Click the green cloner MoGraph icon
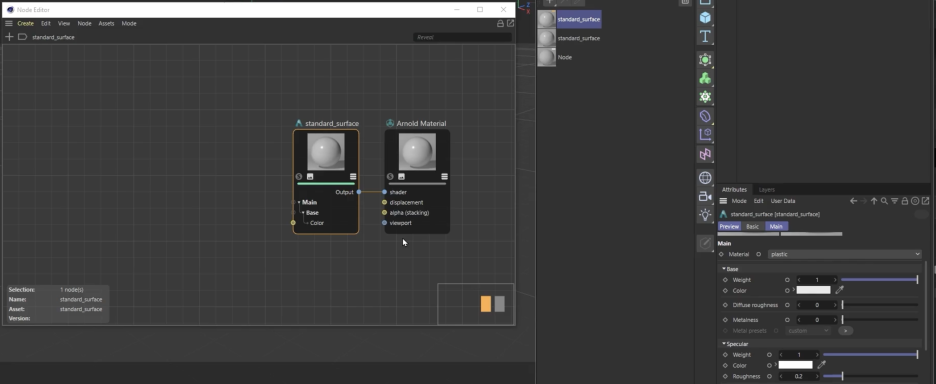936x384 pixels. point(705,78)
